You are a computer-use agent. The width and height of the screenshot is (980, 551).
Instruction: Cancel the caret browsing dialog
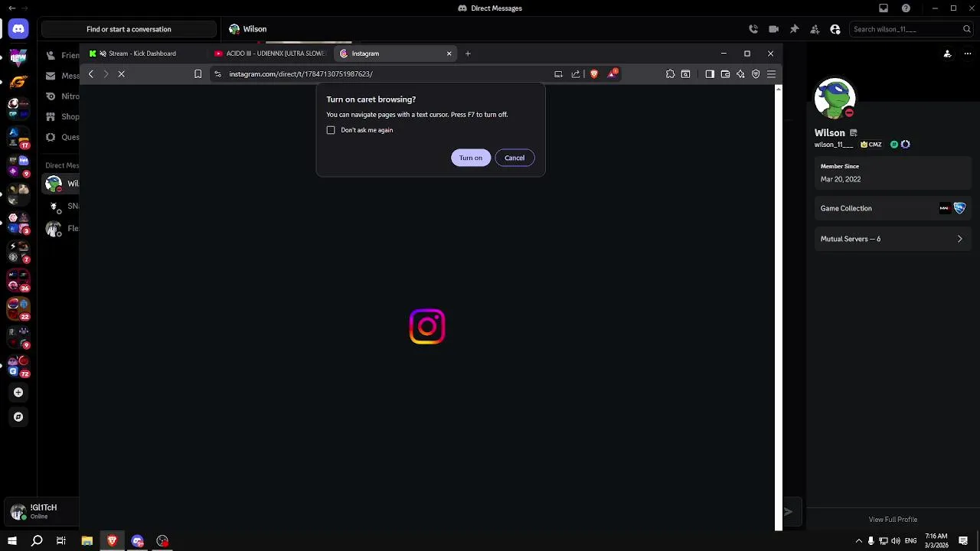coord(514,158)
